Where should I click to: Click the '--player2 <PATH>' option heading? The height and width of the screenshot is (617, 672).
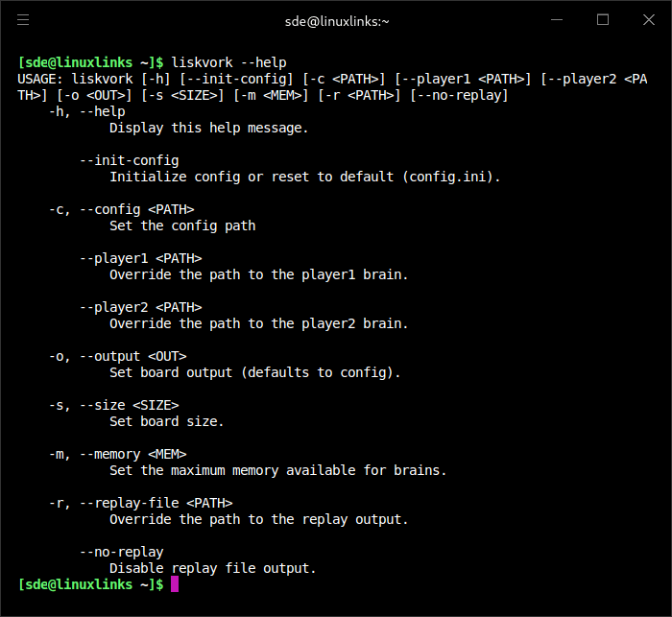pos(140,307)
